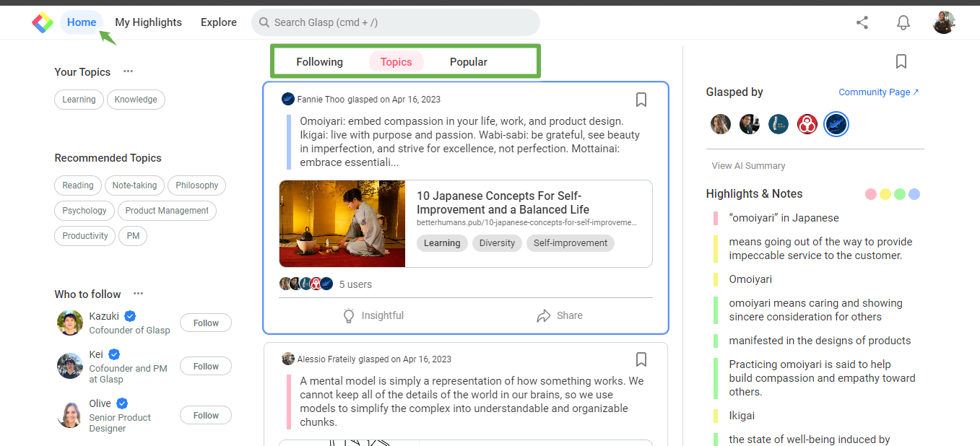Bookmark Alessio Frateily's glasped post

[x=641, y=359]
